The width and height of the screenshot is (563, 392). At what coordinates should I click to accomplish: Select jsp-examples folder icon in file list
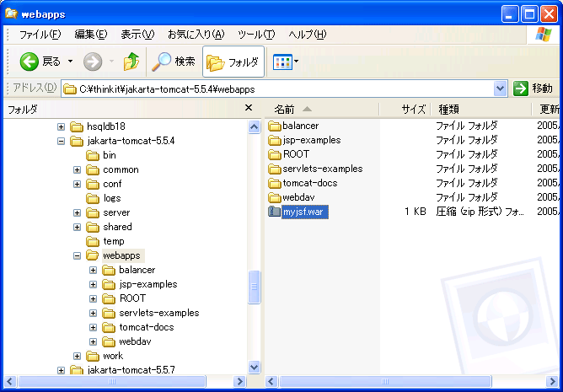[x=275, y=141]
